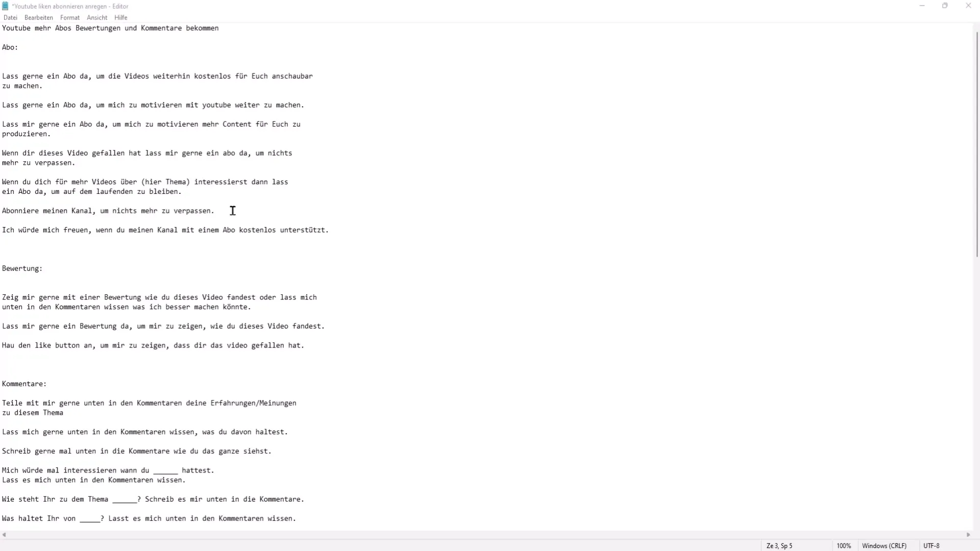980x551 pixels.
Task: Expand the horizontal scrollbar right end
Action: [968, 534]
